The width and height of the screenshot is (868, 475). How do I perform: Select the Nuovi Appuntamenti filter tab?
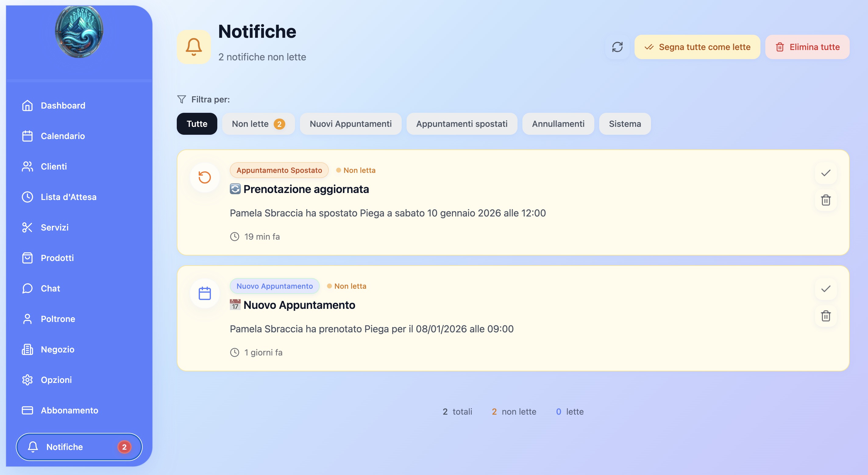point(350,124)
